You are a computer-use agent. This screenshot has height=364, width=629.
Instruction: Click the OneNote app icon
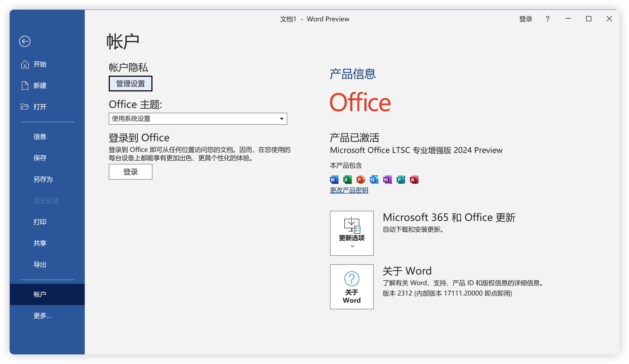pyautogui.click(x=388, y=180)
